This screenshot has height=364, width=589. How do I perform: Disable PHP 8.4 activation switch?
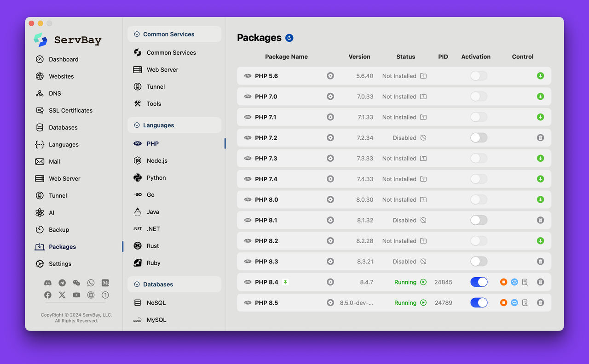[x=479, y=282]
